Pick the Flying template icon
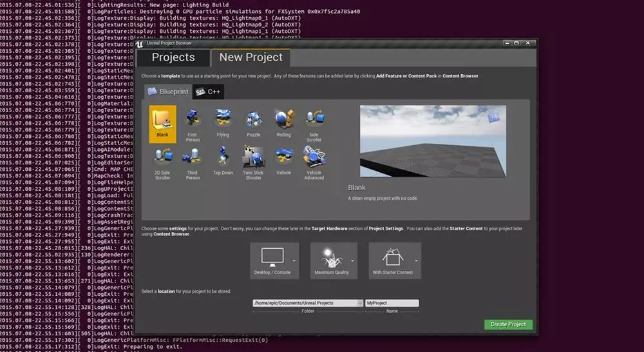 [223, 122]
